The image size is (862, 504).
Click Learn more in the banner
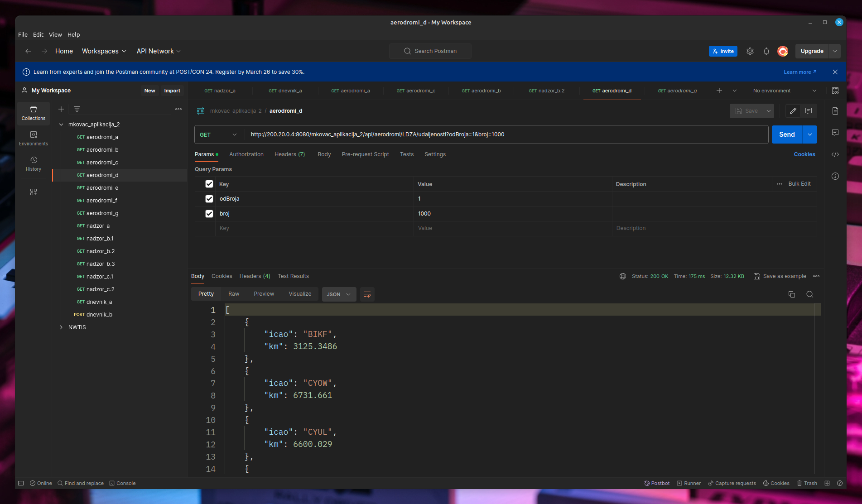pos(800,72)
